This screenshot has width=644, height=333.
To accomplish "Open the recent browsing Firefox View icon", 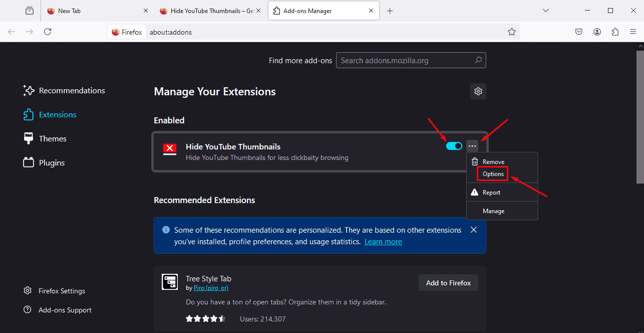I will (x=30, y=11).
